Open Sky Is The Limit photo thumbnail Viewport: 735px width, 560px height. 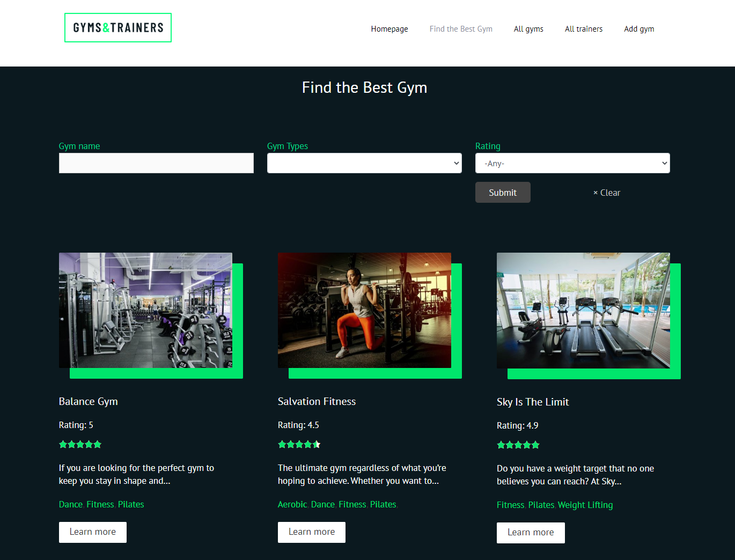coord(583,311)
